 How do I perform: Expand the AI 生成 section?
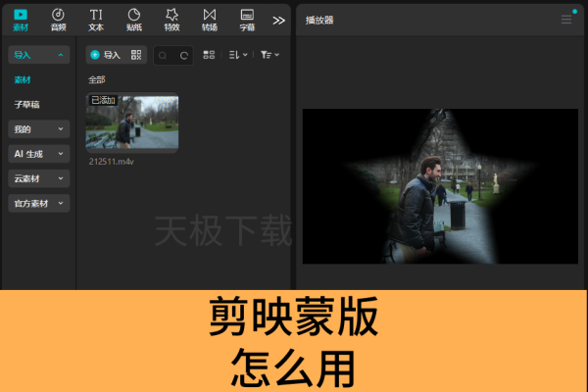click(39, 154)
